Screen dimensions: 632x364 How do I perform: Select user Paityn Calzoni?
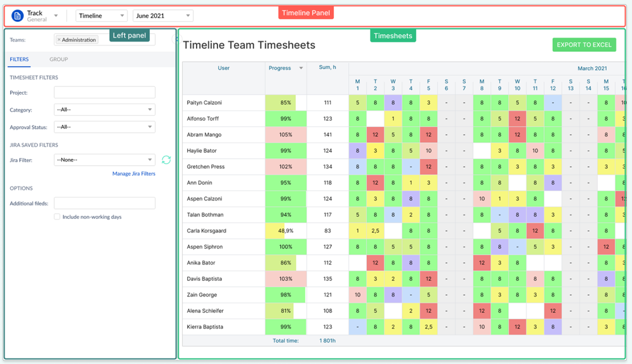204,103
